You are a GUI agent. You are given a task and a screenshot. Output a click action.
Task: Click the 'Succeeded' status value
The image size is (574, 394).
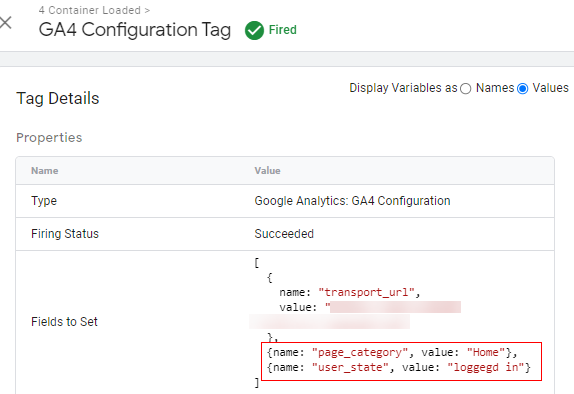284,234
